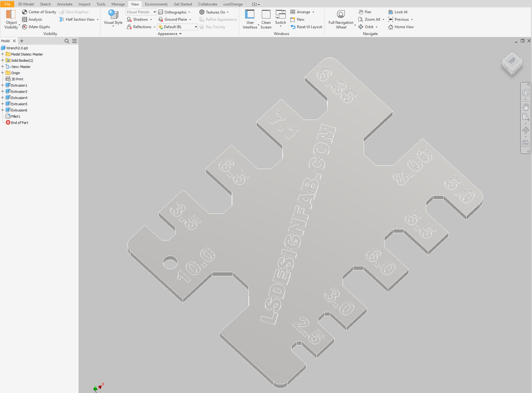Click Home View
The height and width of the screenshot is (393, 532).
(x=401, y=27)
